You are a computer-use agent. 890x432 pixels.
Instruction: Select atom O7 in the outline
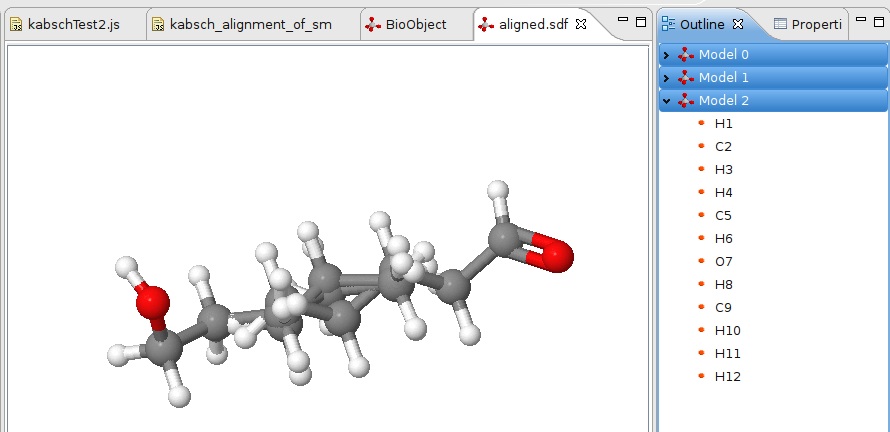coord(723,261)
